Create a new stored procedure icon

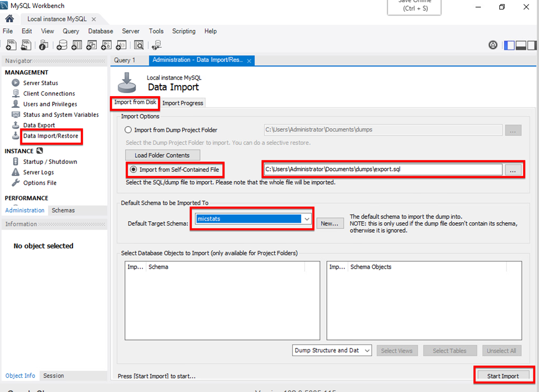tap(106, 45)
